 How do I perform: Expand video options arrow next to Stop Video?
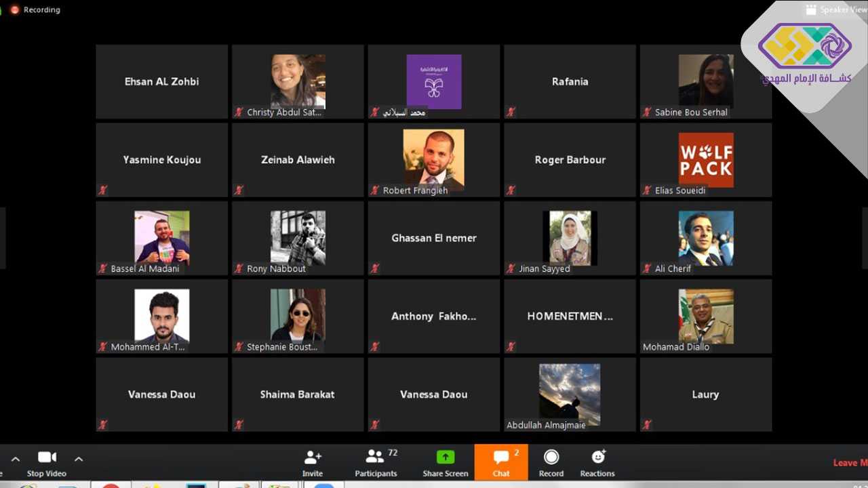click(x=79, y=459)
